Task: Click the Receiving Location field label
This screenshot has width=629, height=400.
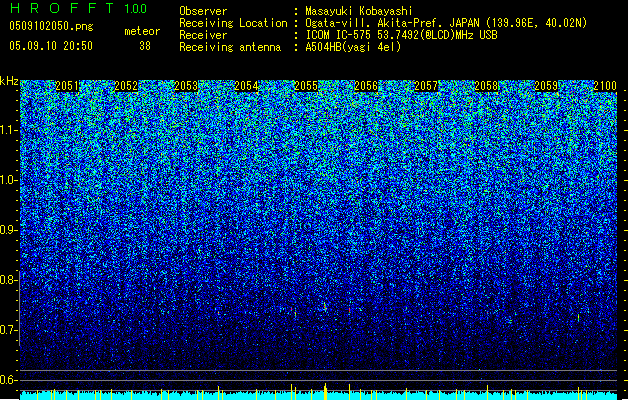Action: click(x=233, y=23)
